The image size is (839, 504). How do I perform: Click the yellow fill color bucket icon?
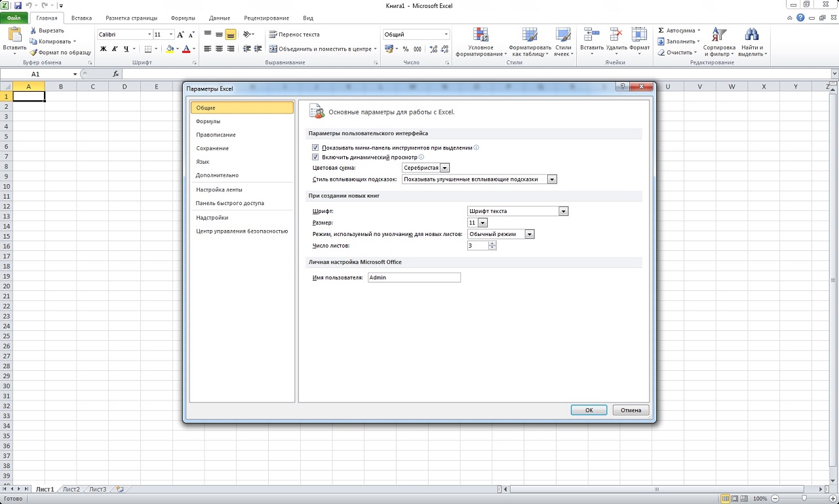pos(170,49)
